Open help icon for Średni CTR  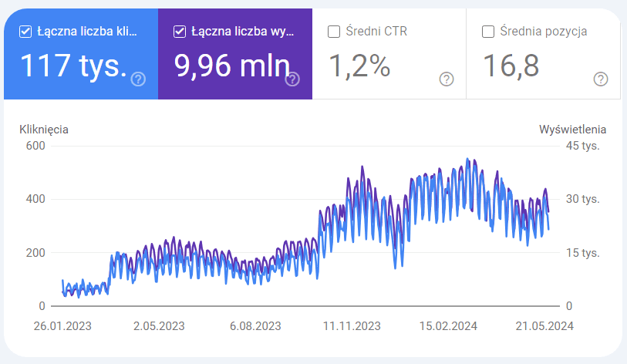pyautogui.click(x=447, y=79)
